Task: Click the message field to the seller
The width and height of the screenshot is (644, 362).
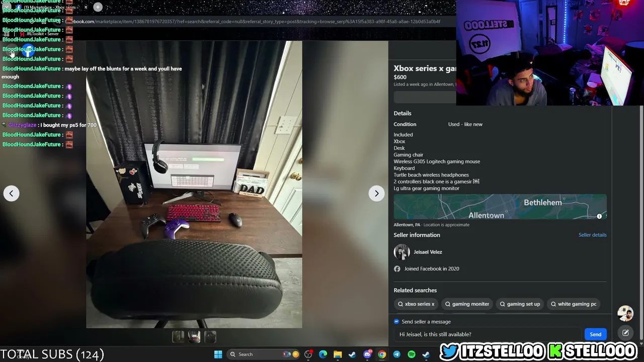Action: pyautogui.click(x=488, y=334)
